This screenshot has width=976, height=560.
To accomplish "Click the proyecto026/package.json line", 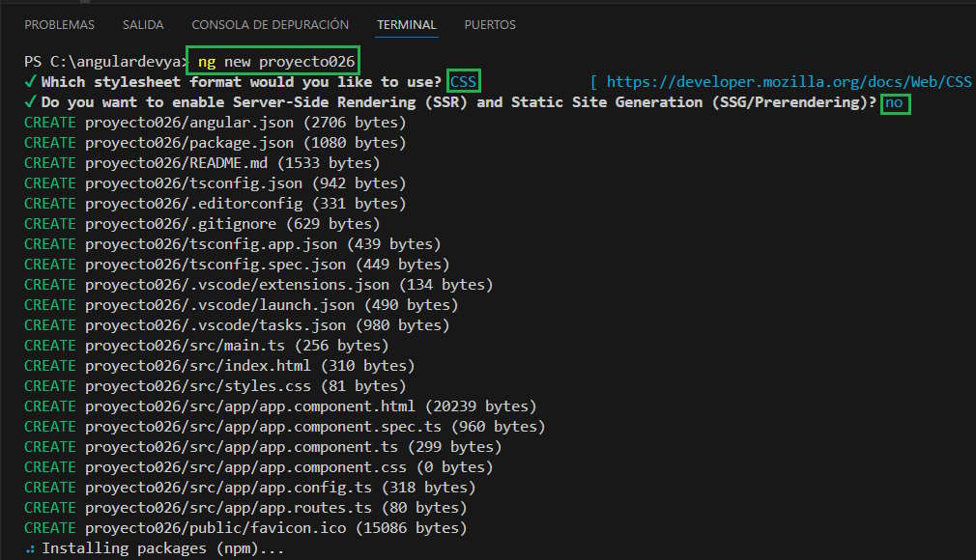I will click(215, 143).
